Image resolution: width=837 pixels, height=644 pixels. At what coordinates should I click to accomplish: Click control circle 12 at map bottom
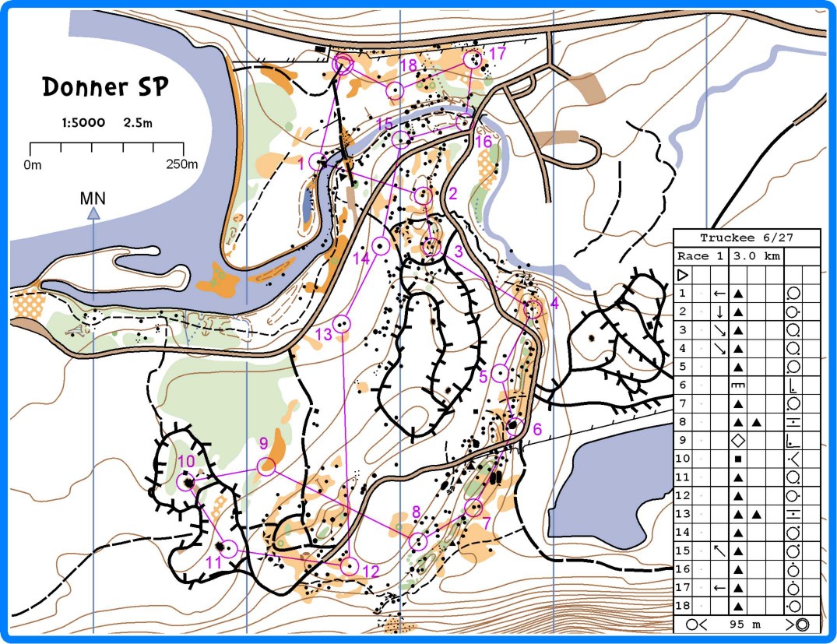[350, 566]
